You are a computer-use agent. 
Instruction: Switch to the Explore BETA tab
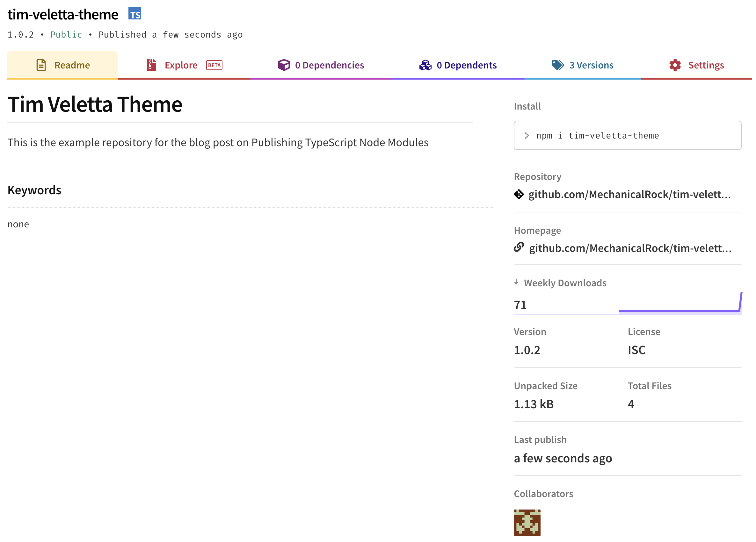pos(184,65)
